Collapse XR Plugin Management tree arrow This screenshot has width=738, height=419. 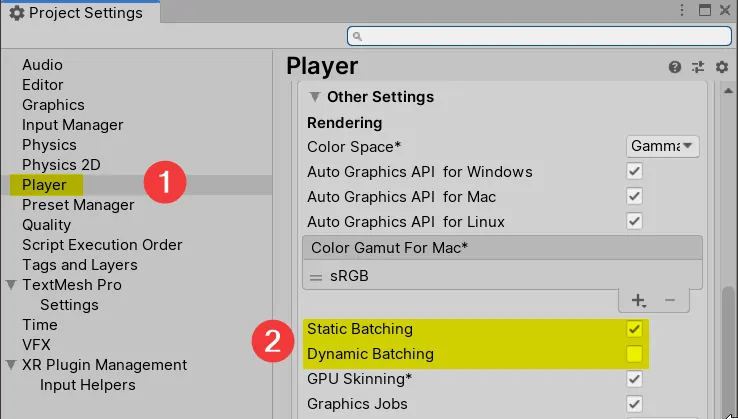pos(11,365)
